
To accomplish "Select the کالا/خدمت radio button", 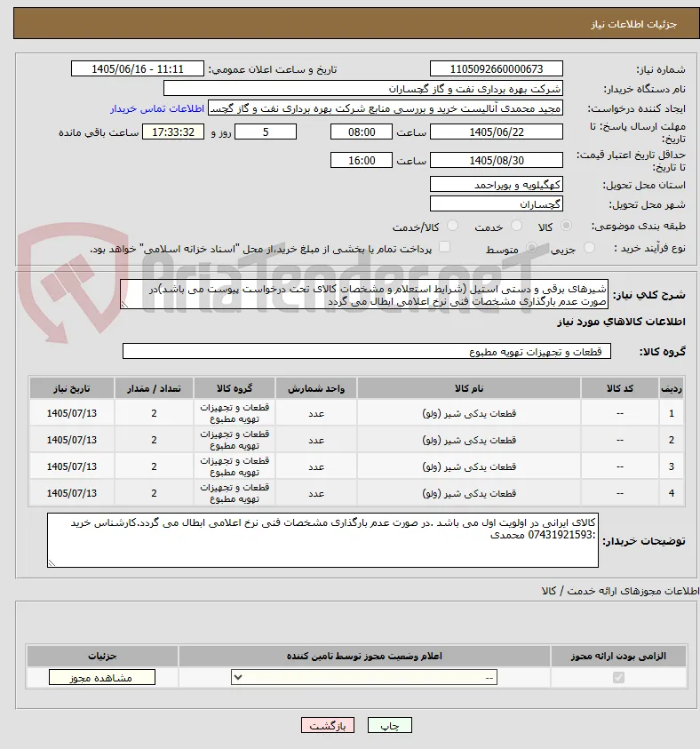I will pos(452,226).
